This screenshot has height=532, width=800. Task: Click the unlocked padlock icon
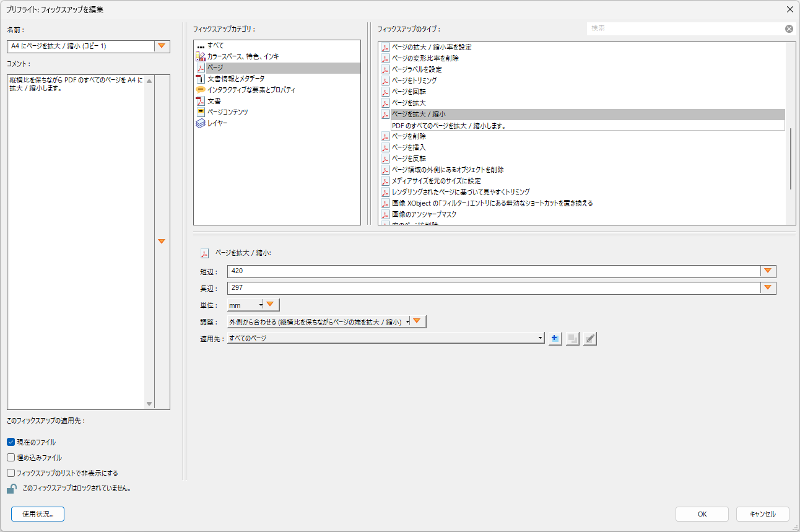coord(11,489)
